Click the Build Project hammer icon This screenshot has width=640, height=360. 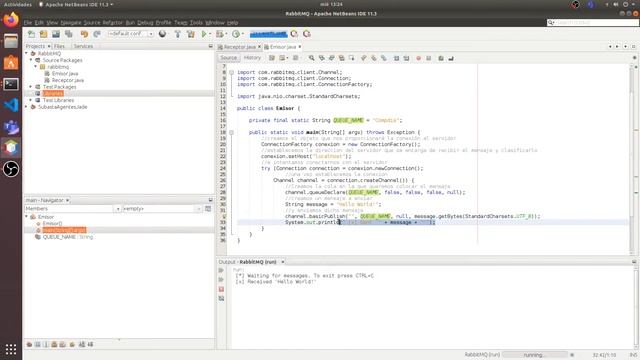(178, 34)
